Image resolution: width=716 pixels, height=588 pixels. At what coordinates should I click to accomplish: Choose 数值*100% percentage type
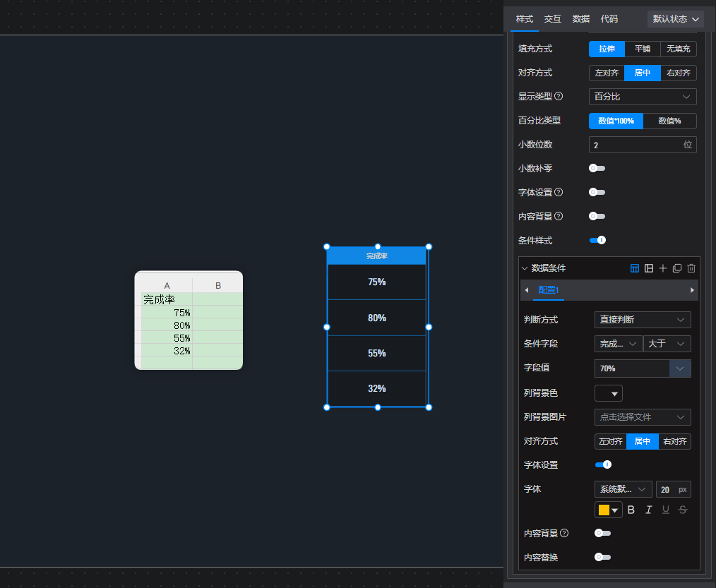click(x=616, y=121)
